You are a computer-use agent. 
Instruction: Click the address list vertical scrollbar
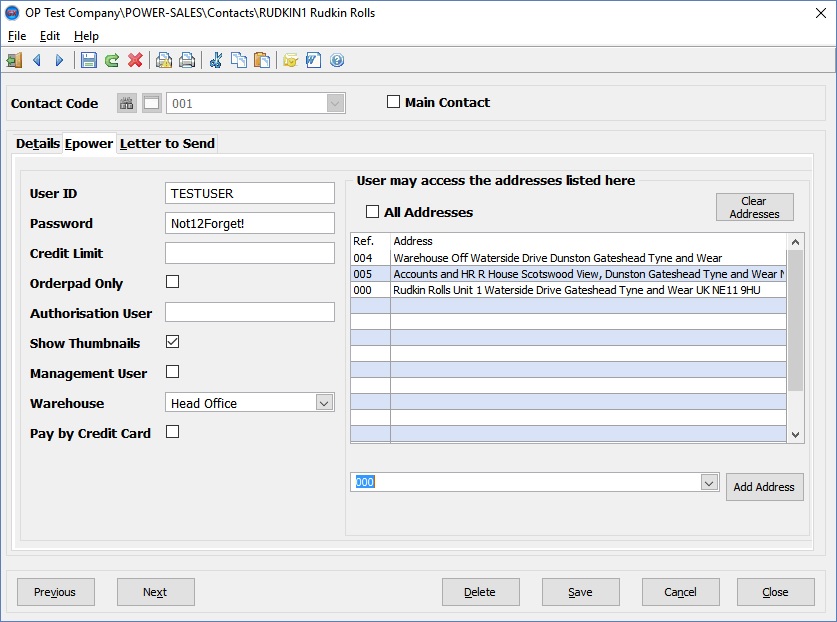[x=795, y=320]
